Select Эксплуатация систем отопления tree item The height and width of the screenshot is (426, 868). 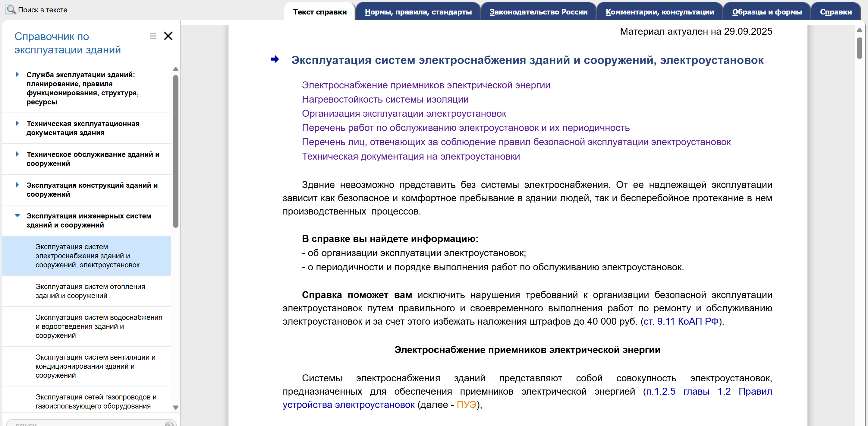tap(90, 291)
